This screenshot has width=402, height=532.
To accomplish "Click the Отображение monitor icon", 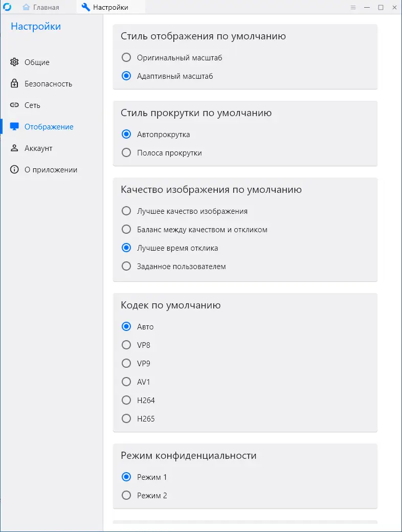I will tap(14, 126).
